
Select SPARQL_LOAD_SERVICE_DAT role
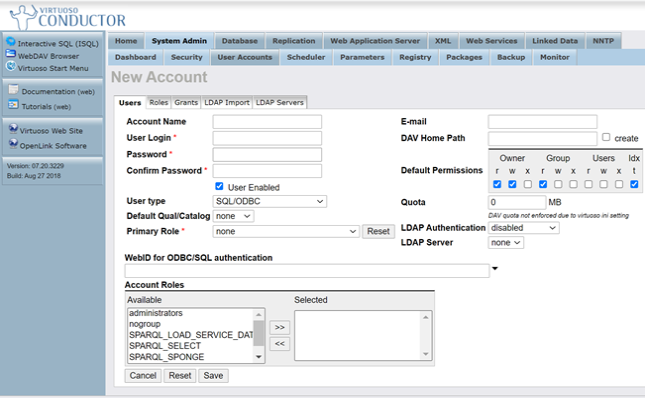190,335
